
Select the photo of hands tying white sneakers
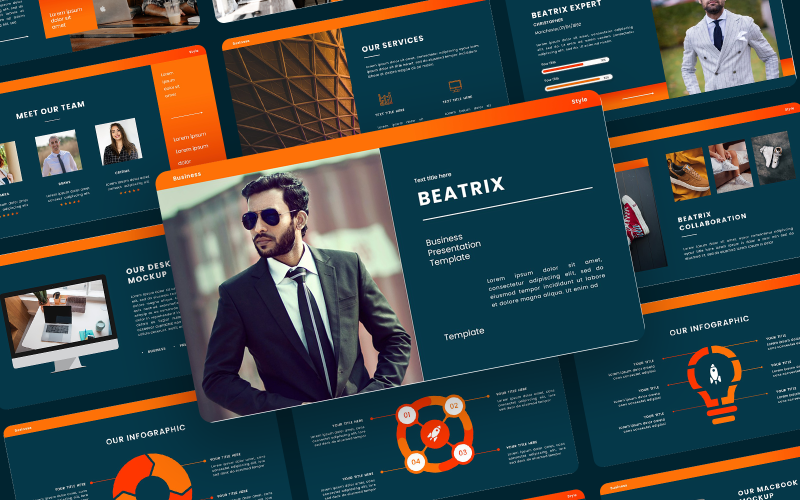[730, 166]
